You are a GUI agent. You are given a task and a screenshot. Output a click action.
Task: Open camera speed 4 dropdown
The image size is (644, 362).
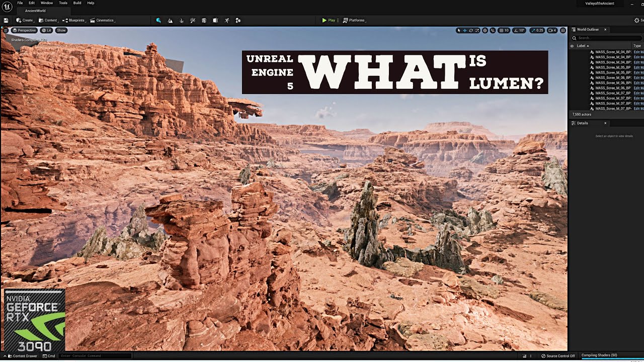pyautogui.click(x=552, y=30)
